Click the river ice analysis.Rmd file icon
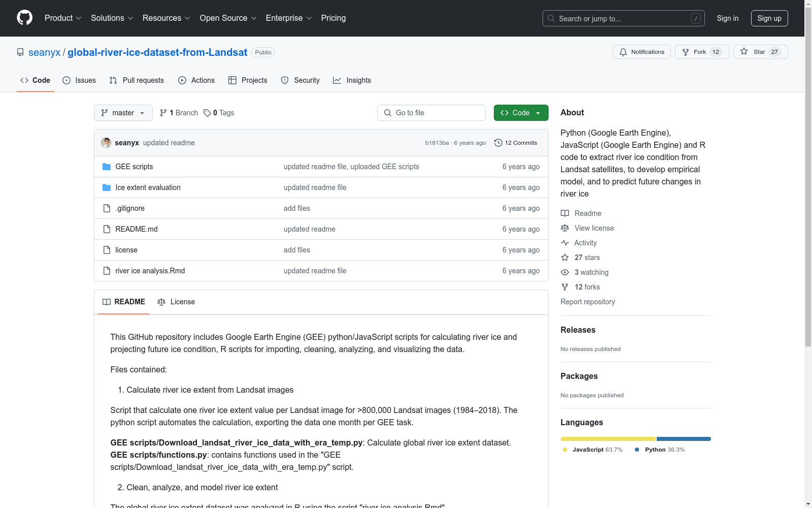This screenshot has width=812, height=508. coord(107,271)
